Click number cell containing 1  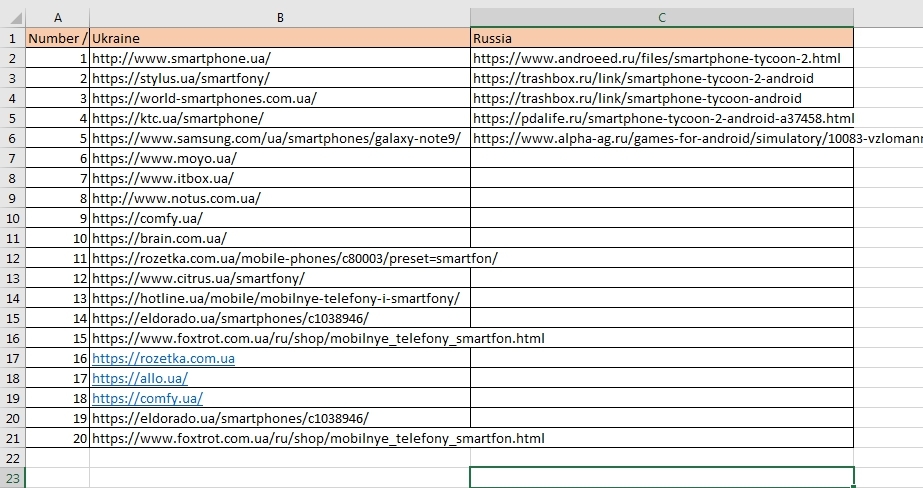click(58, 58)
